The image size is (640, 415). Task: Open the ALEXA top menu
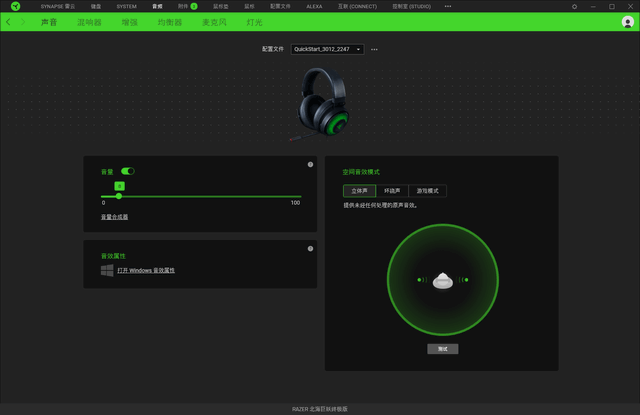coord(314,7)
